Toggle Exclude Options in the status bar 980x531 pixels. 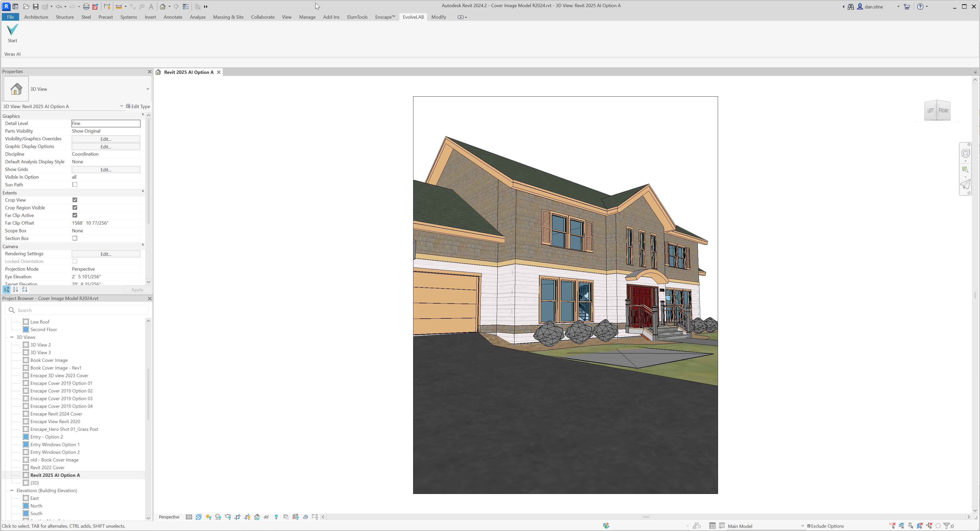[808, 526]
